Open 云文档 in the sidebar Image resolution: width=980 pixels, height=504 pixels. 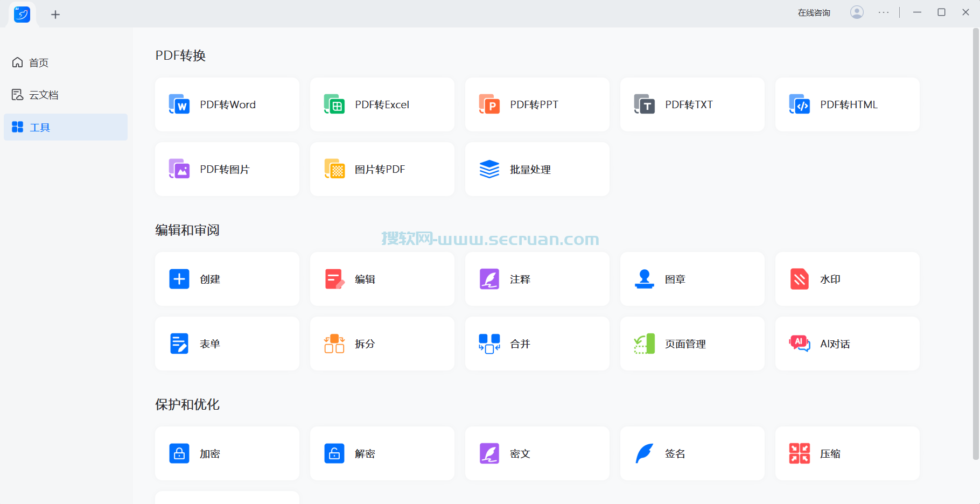point(66,95)
